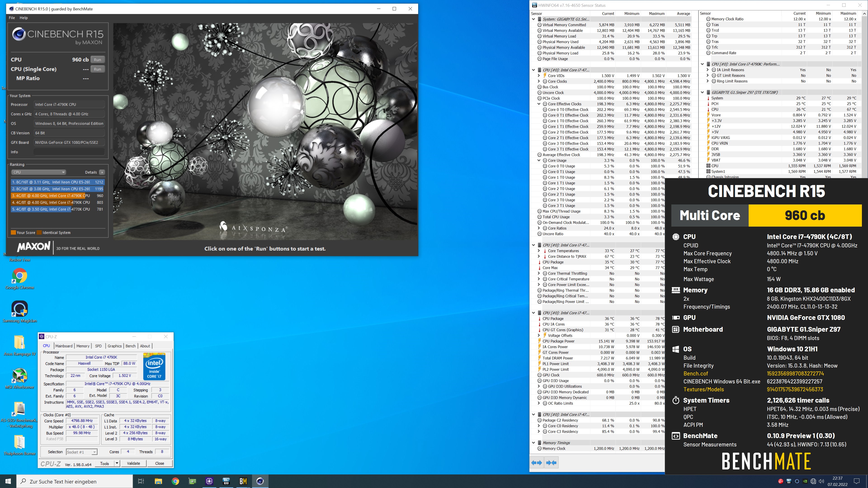868x488 pixels.
Task: Click Cinebench Info input field
Action: point(69,152)
